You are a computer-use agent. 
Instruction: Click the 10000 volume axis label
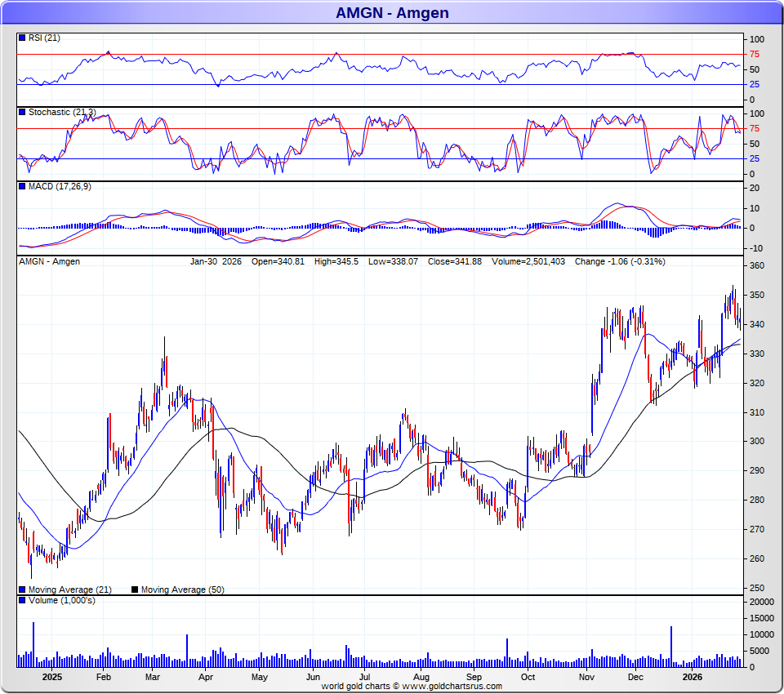click(762, 634)
